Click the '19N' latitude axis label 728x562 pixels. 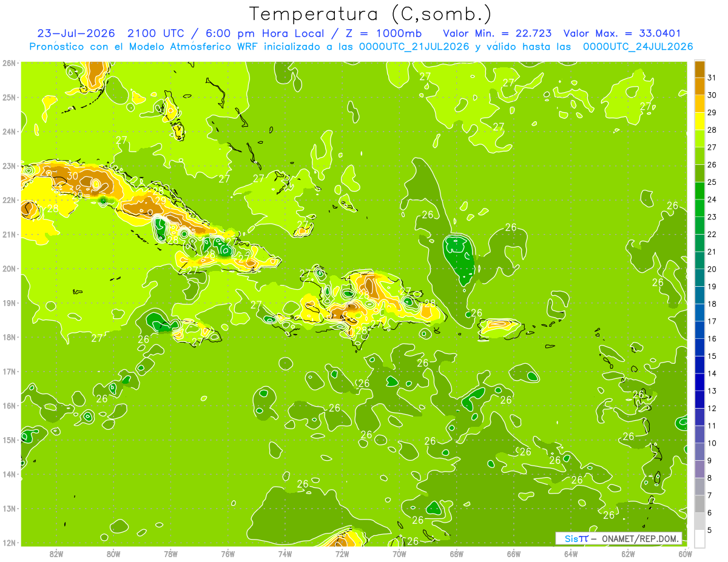coord(9,303)
